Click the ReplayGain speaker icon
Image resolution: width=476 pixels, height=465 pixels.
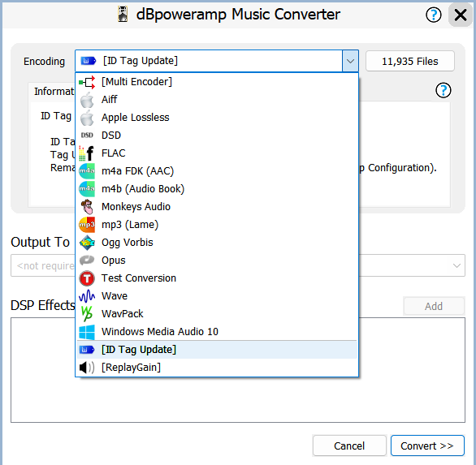[x=87, y=368]
